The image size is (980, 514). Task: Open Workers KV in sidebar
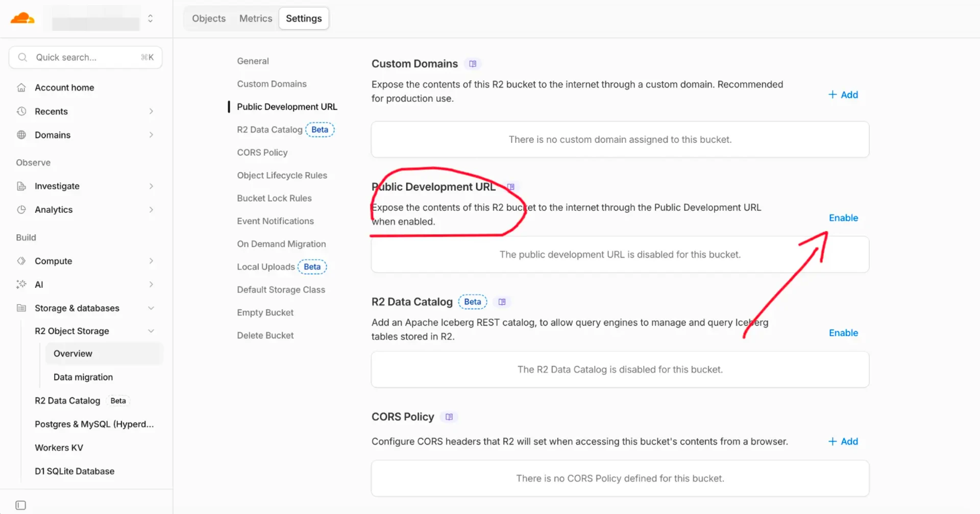(x=59, y=447)
